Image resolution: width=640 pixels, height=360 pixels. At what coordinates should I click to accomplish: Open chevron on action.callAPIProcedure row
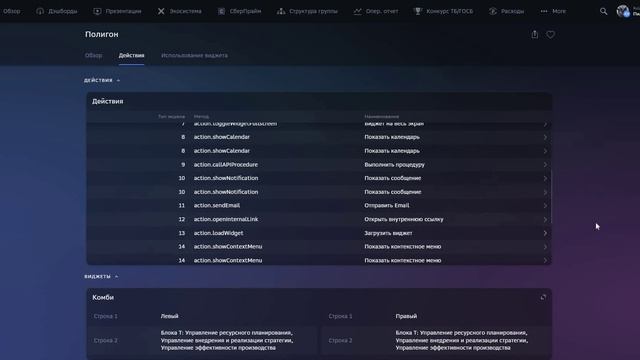[545, 165]
